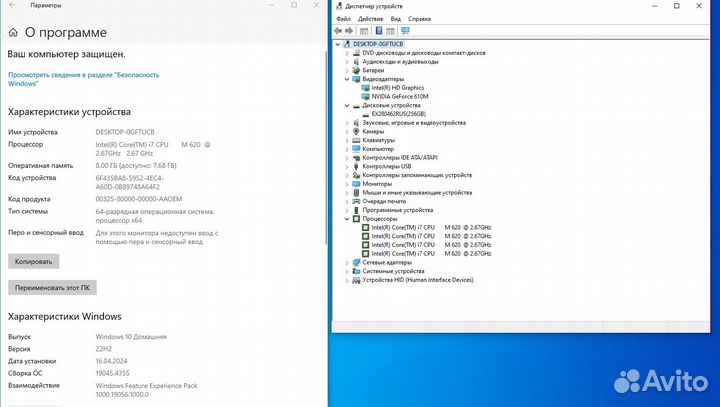The height and width of the screenshot is (407, 720).
Task: Click the OS build value 19045.4355
Action: click(112, 373)
